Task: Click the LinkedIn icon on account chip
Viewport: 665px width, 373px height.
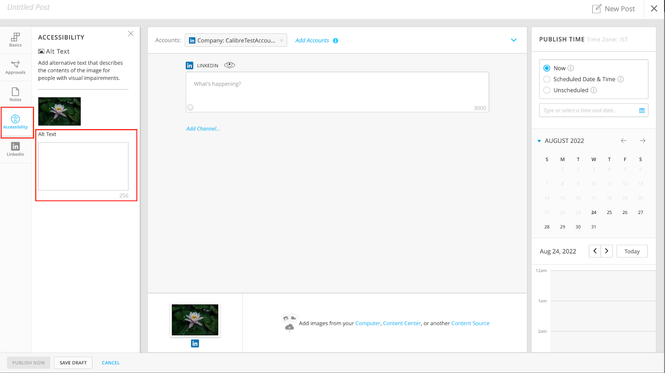Action: pos(192,40)
